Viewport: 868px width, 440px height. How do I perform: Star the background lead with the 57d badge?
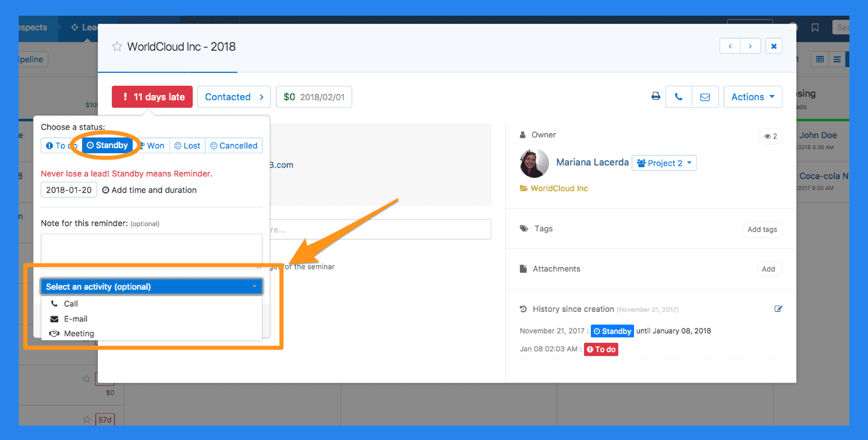click(x=86, y=419)
